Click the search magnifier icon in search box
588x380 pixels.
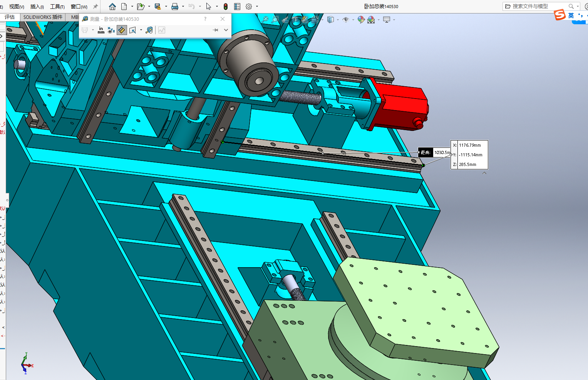571,6
